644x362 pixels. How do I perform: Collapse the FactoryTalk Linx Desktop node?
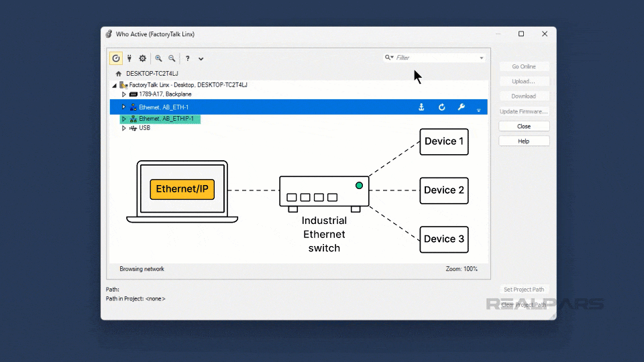(x=115, y=85)
